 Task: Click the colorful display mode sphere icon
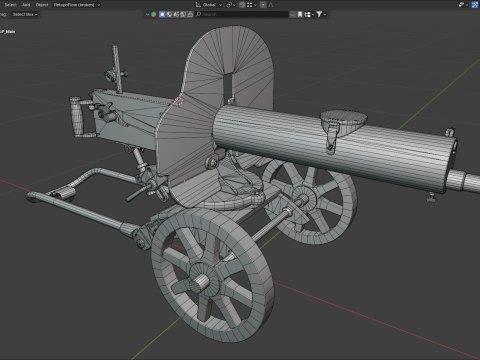[154, 14]
